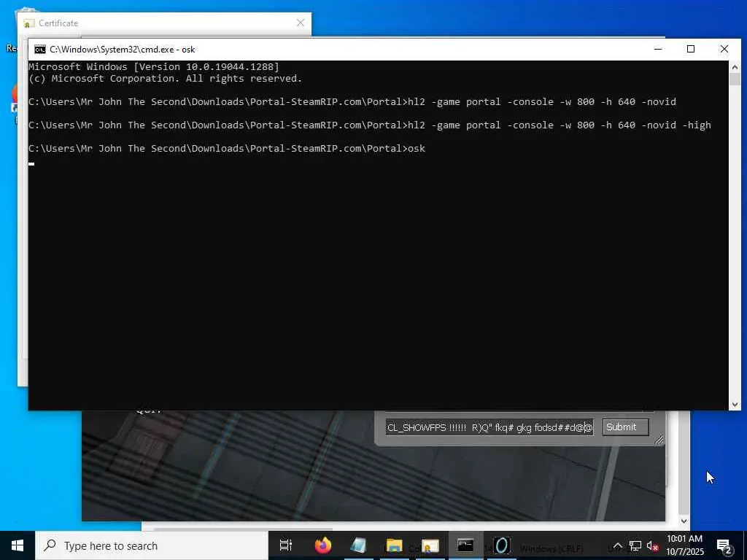Click the 'osk' command text in cmd
This screenshot has height=560, width=747.
[x=417, y=149]
